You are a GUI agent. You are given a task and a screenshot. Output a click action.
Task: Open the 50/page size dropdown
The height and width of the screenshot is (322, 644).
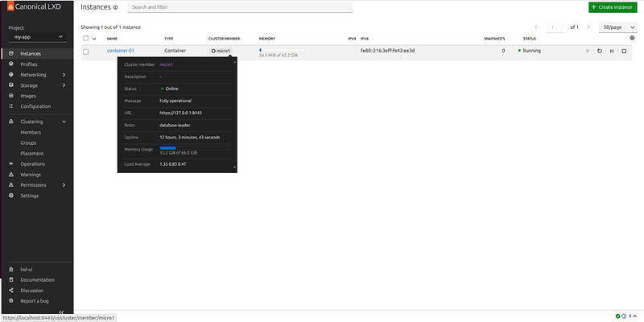click(618, 27)
